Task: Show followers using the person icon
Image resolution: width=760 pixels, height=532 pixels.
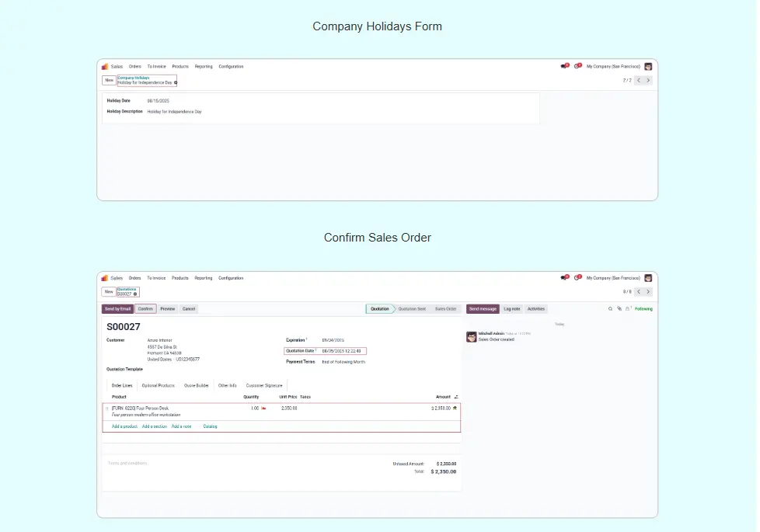Action: click(627, 309)
